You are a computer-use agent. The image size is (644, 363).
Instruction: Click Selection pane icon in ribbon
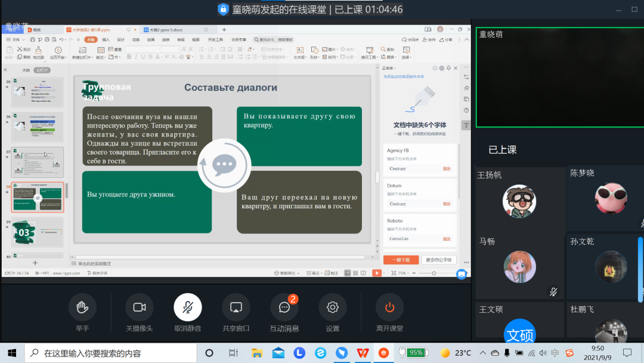click(x=406, y=50)
